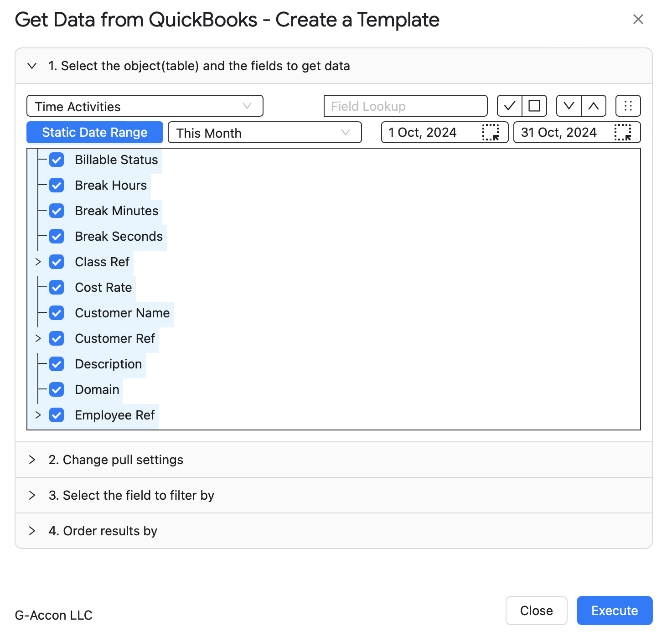Click the Static Date Range button

click(x=95, y=132)
